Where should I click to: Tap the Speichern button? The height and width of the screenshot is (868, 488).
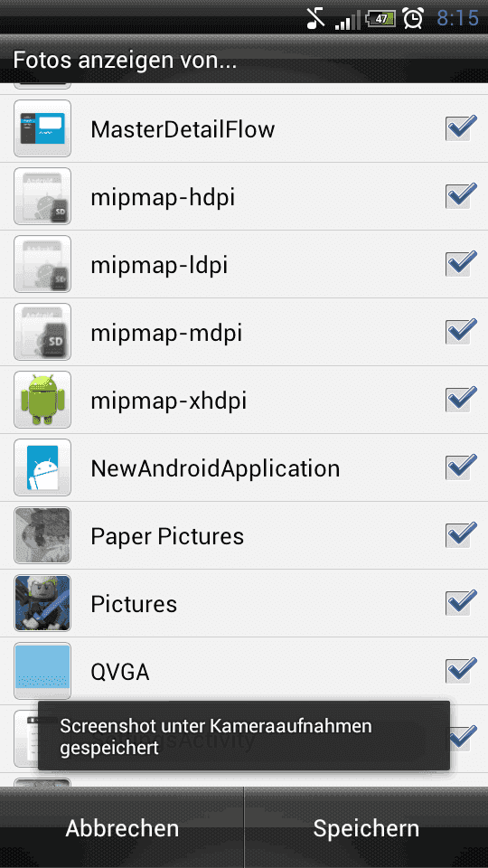(x=366, y=828)
